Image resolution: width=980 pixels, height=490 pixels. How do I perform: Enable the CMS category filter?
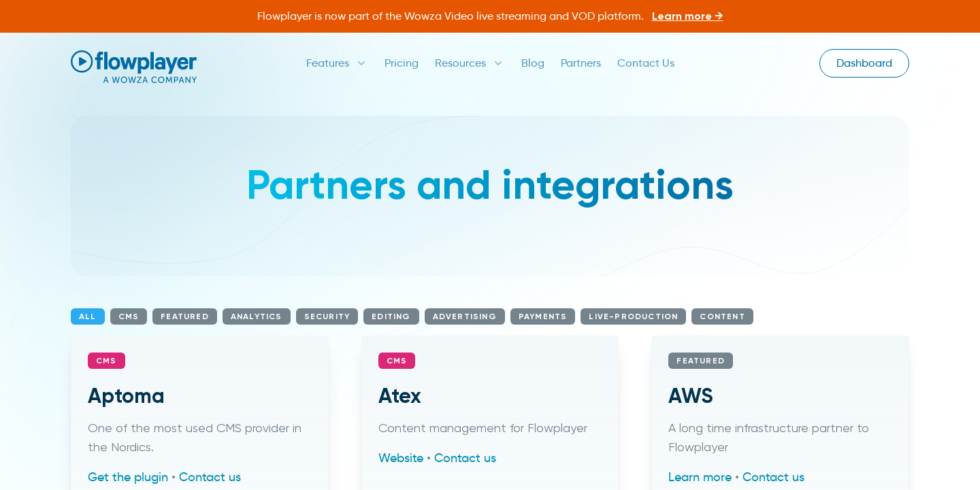[128, 316]
